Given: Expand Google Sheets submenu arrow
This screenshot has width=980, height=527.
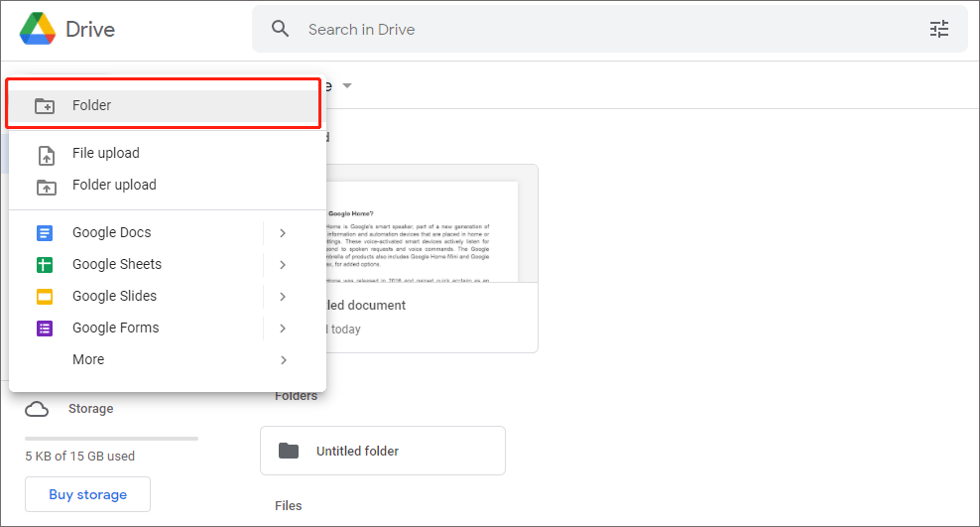Looking at the screenshot, I should [283, 265].
